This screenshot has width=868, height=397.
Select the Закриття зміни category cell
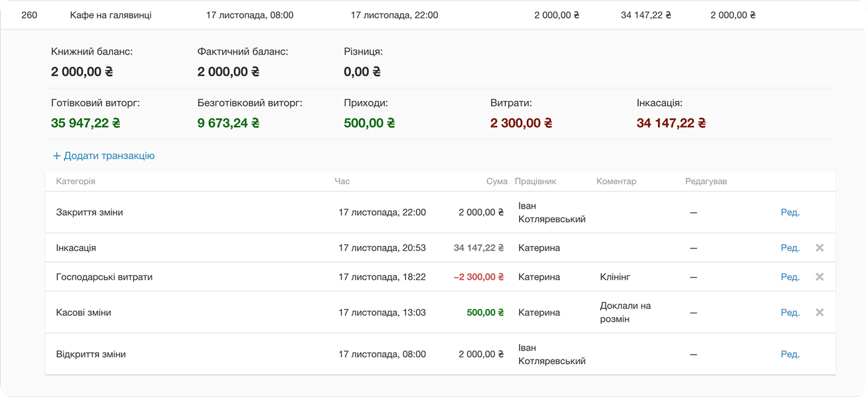[x=89, y=212]
